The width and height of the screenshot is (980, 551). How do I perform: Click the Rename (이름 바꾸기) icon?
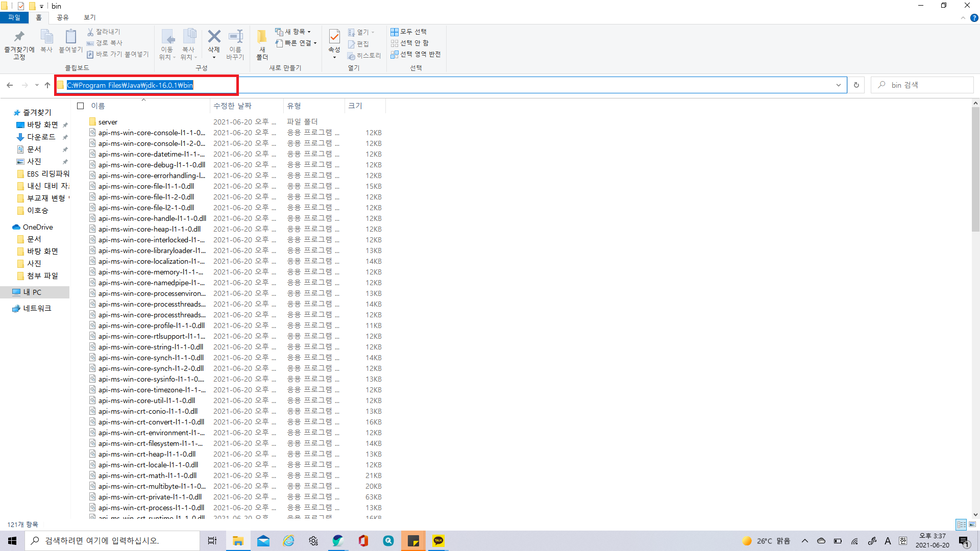pyautogui.click(x=235, y=37)
